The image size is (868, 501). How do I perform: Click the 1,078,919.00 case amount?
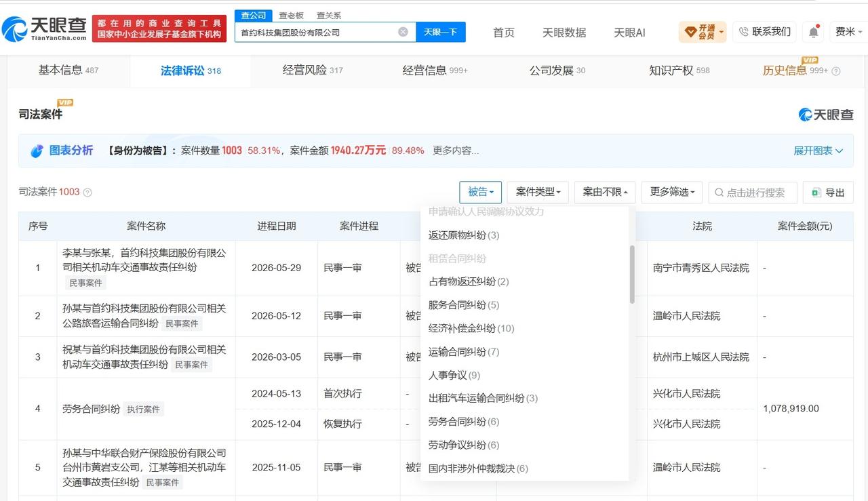click(791, 409)
